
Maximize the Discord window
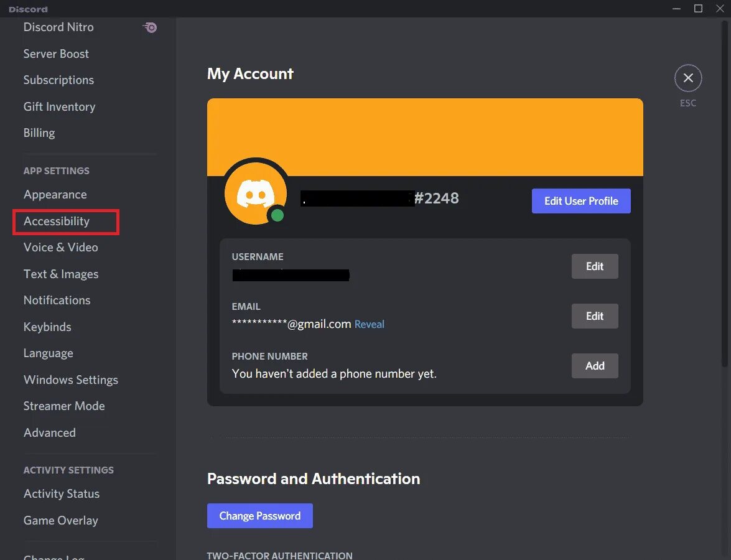(698, 8)
